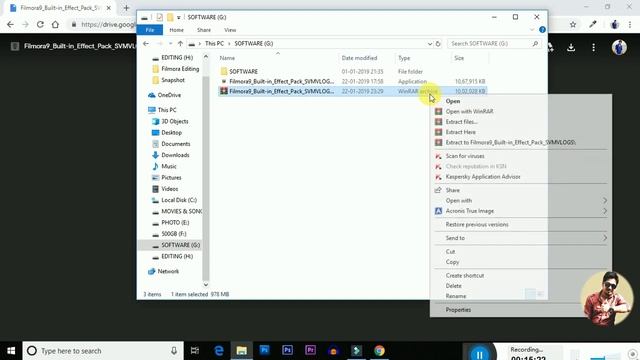Screen dimensions: 640x360
Task: Open the File ribbon tab
Action: [150, 30]
